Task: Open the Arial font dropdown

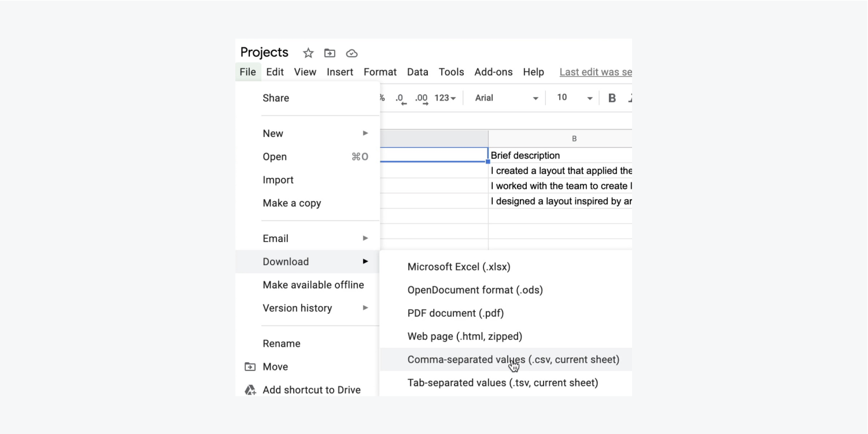Action: [506, 98]
